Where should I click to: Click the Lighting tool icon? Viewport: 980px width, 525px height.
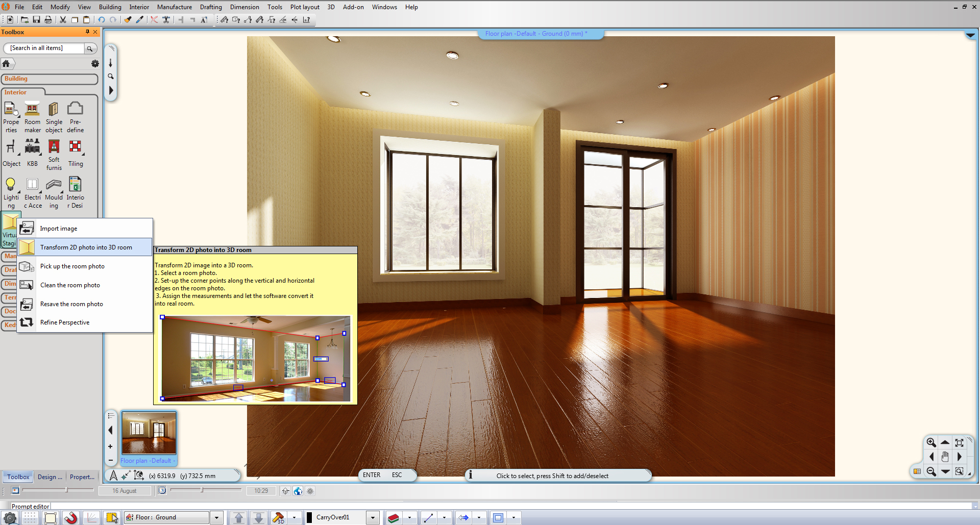click(10, 185)
